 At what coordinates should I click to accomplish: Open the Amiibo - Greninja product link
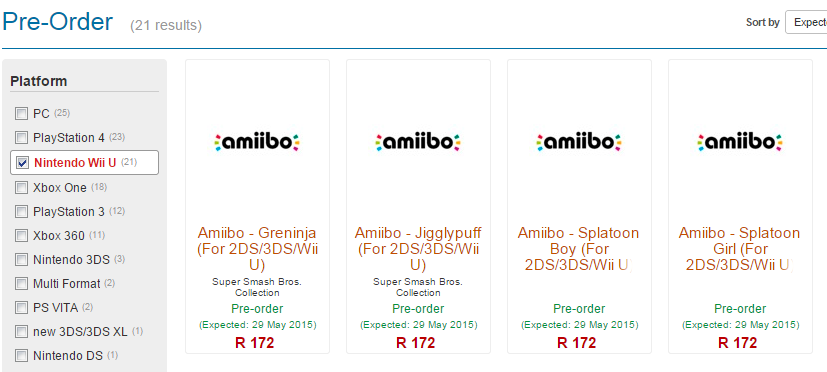(257, 248)
